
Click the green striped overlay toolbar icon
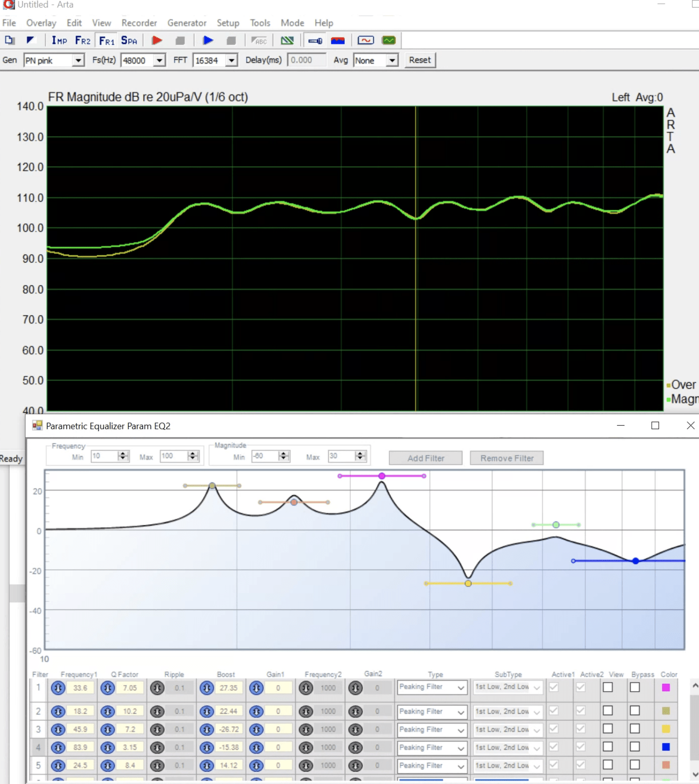pos(287,40)
